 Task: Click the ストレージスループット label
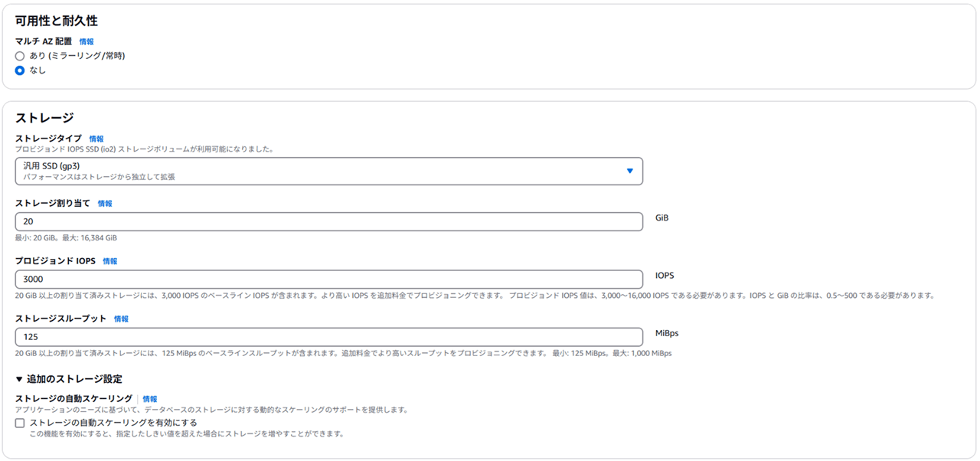click(61, 318)
